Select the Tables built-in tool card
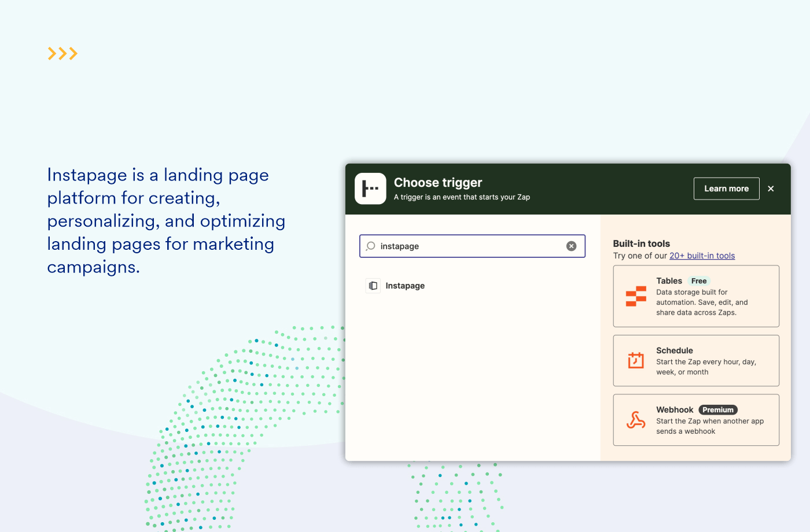Viewport: 810px width, 532px height. pyautogui.click(x=696, y=296)
